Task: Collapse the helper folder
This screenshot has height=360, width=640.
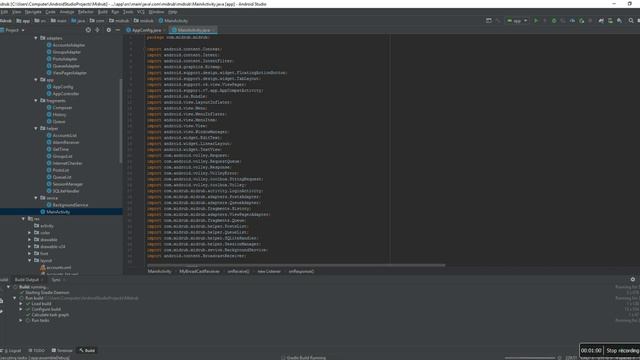Action: (x=36, y=128)
